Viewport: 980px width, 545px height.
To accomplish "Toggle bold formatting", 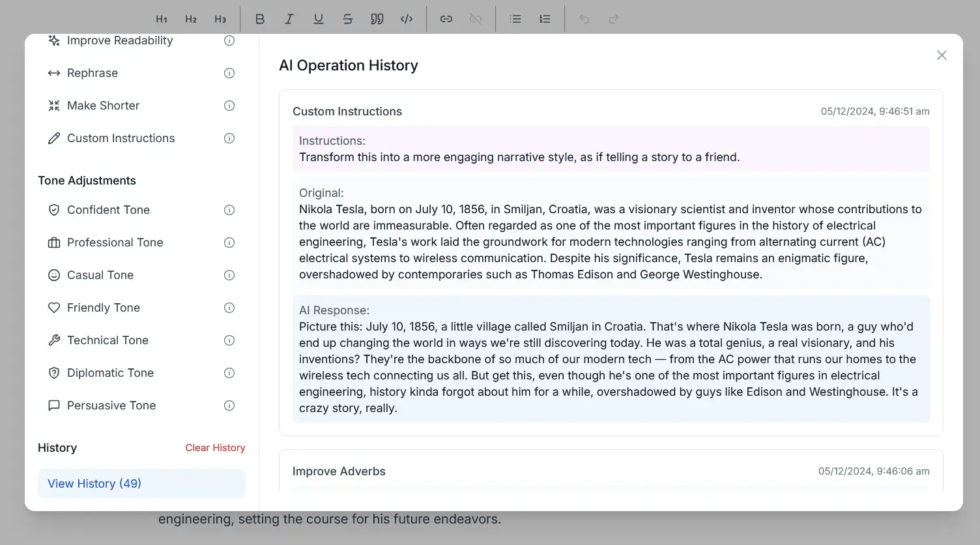I will [260, 19].
